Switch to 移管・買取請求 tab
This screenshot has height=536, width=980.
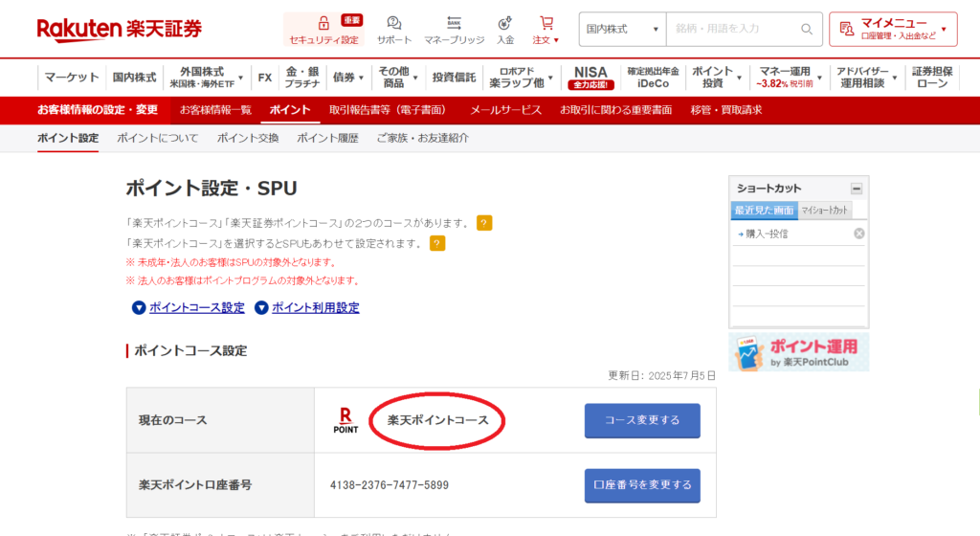tap(726, 110)
